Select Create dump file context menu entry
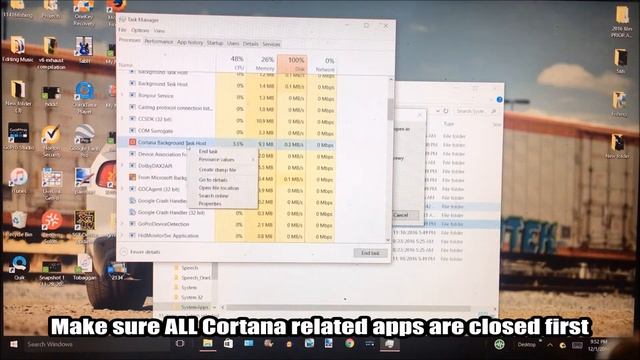Image resolution: width=640 pixels, height=360 pixels. (218, 170)
